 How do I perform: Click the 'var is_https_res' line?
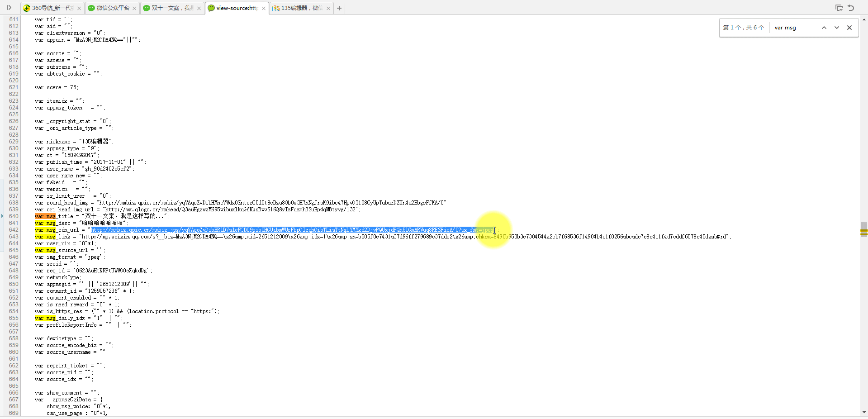coord(127,311)
